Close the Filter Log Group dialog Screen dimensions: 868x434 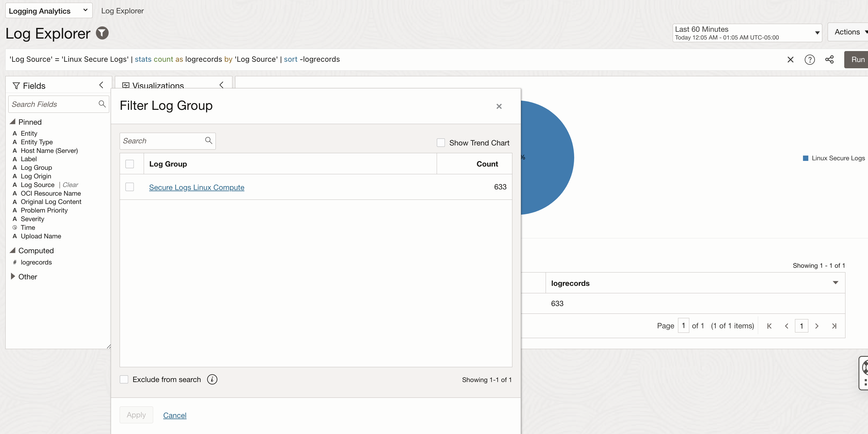(x=499, y=107)
